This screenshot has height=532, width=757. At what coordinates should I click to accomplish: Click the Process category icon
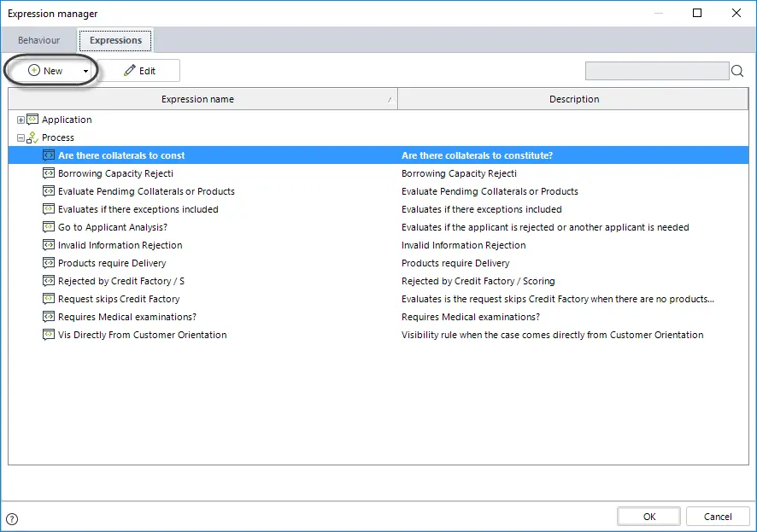(x=32, y=137)
